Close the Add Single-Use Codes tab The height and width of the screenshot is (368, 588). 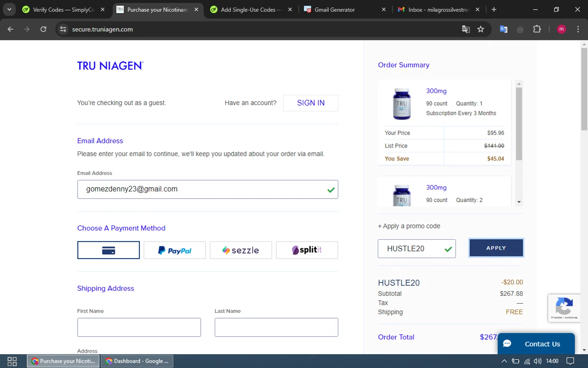click(x=290, y=9)
